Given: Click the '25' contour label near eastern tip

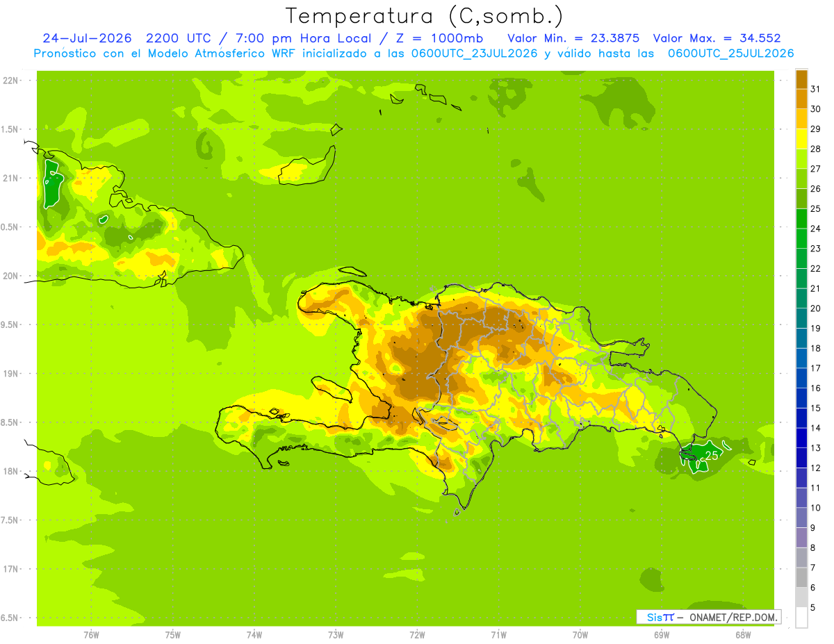Looking at the screenshot, I should pyautogui.click(x=712, y=456).
